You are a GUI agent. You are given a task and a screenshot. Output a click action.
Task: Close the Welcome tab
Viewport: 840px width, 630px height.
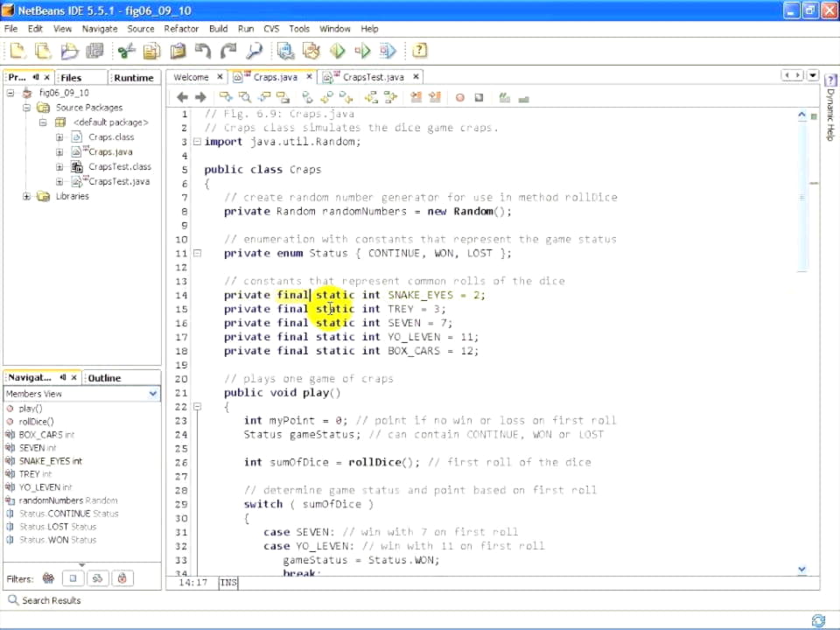click(220, 77)
